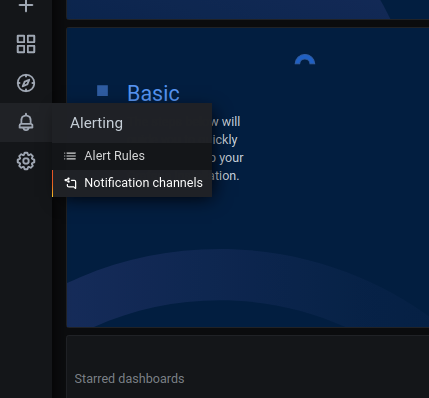Select Alert Rules from Alerting menu
Image resolution: width=429 pixels, height=398 pixels.
point(132,156)
